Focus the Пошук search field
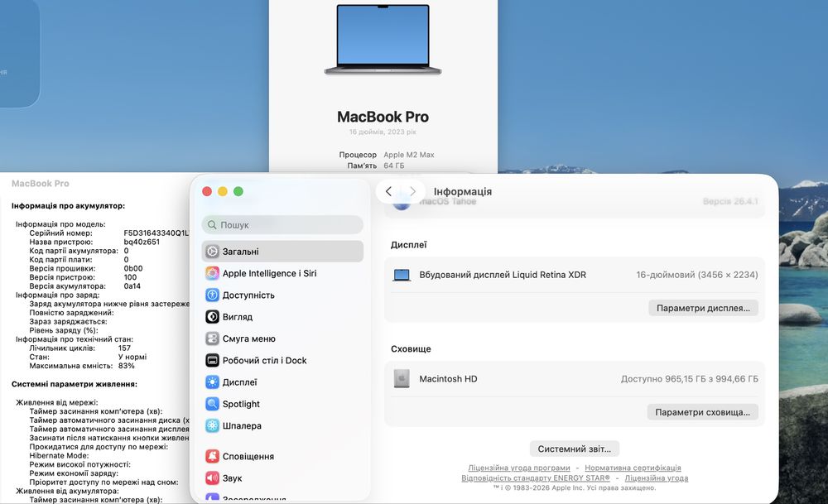Image resolution: width=828 pixels, height=504 pixels. [x=282, y=225]
